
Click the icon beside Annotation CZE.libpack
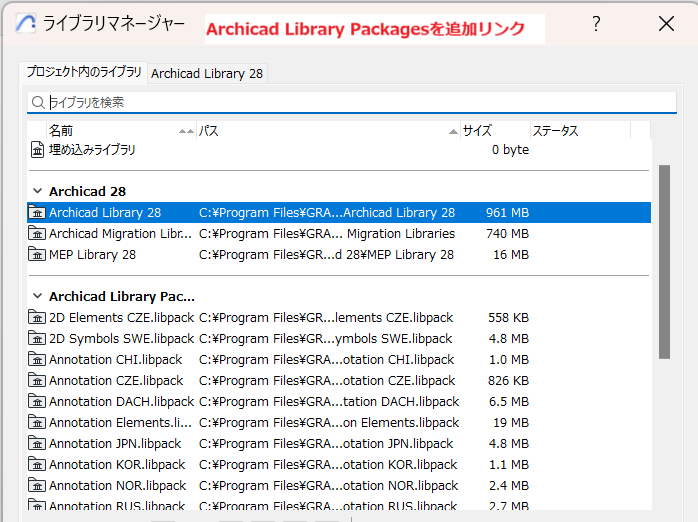tap(37, 380)
